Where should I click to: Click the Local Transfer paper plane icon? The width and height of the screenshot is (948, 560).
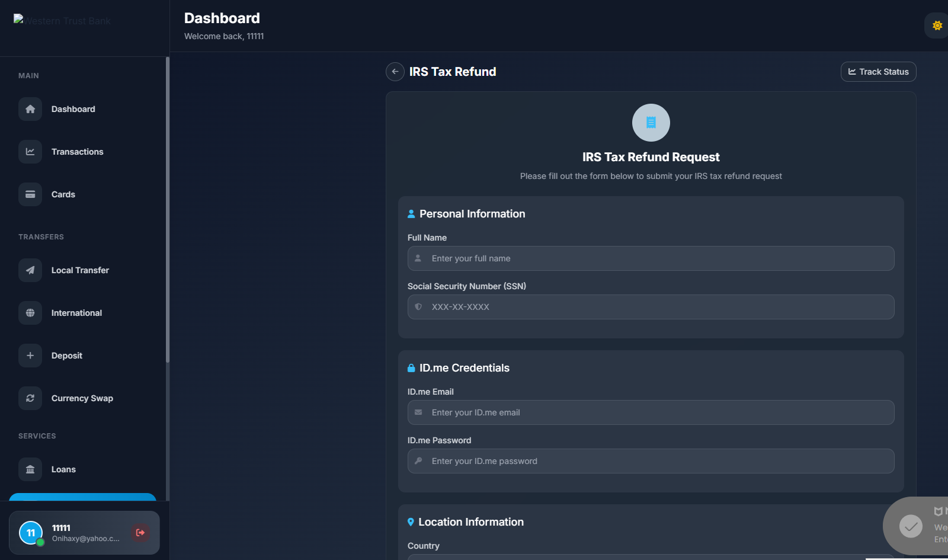click(30, 270)
